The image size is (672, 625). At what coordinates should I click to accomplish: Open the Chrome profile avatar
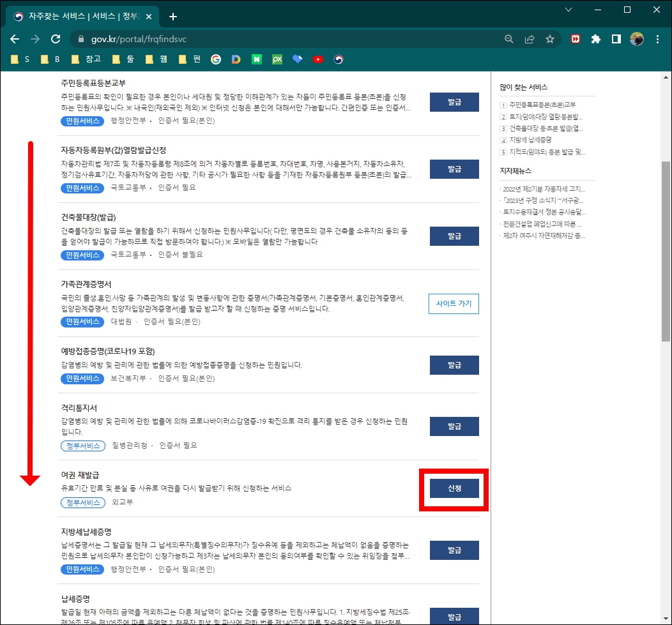point(637,38)
